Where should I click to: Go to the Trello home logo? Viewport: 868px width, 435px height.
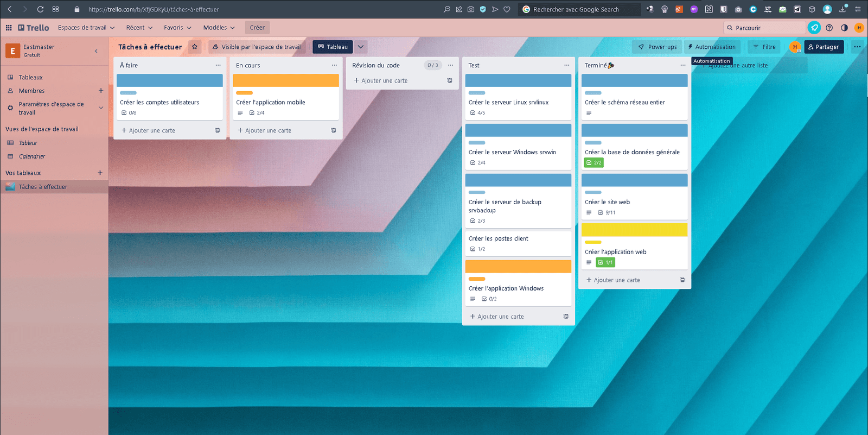[x=33, y=28]
